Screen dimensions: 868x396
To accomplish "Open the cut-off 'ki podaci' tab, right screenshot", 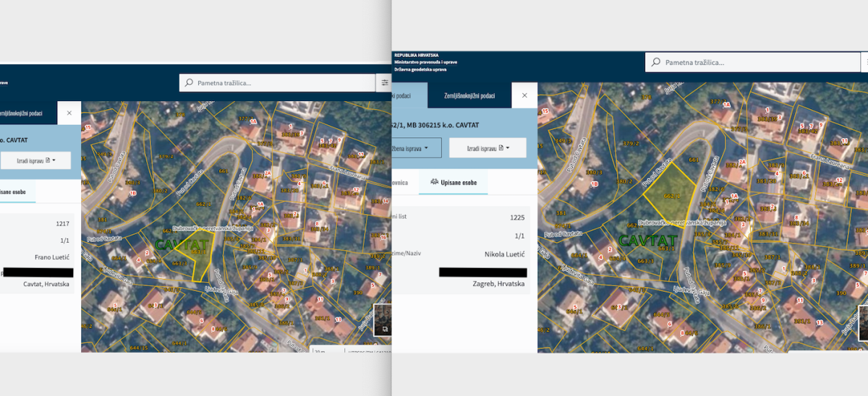I will coord(409,95).
